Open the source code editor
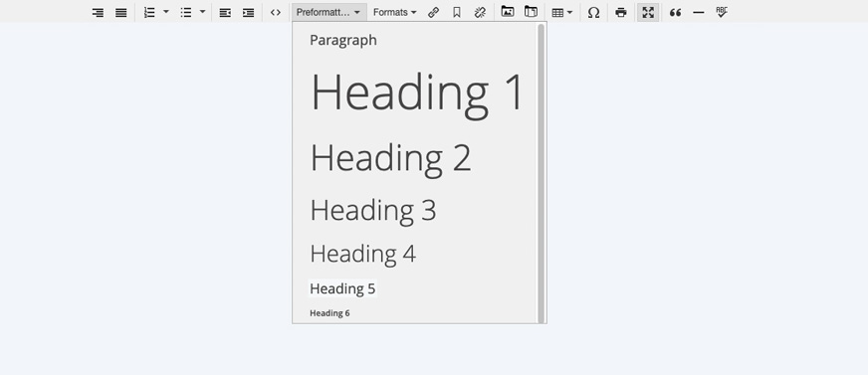The image size is (868, 375). pos(276,12)
